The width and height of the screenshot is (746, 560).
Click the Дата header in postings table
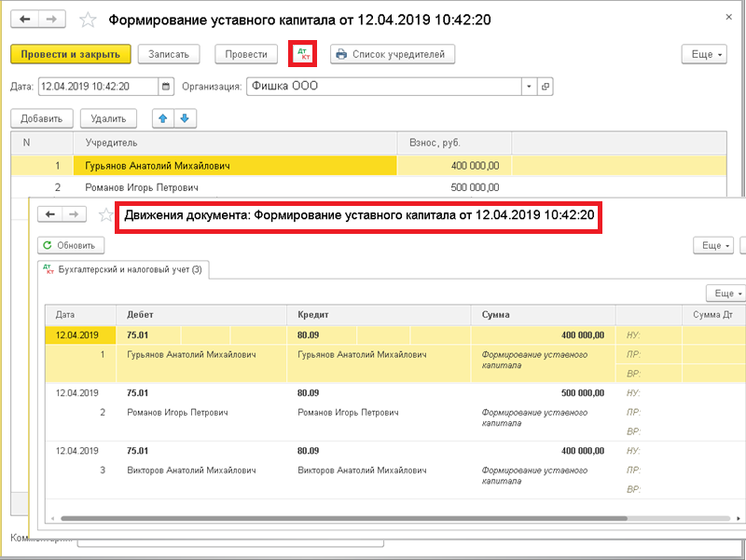pyautogui.click(x=80, y=315)
